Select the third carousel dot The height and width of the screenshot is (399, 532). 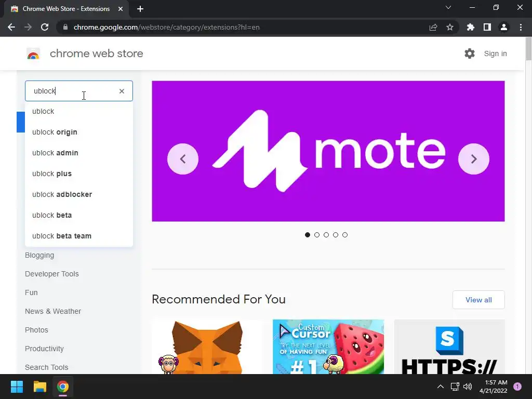click(326, 235)
